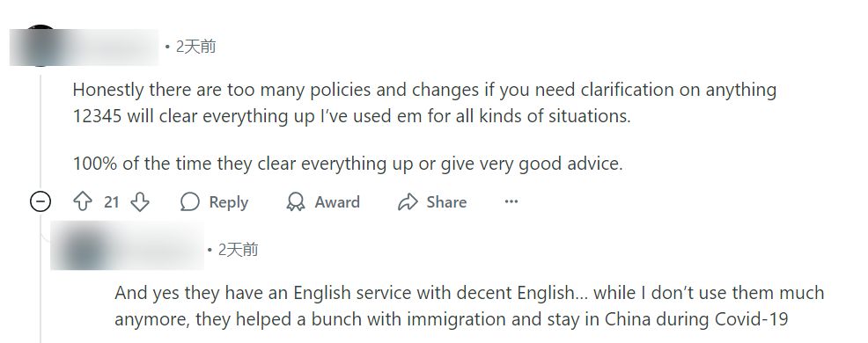Downvote the comment about 12345
Image resolution: width=868 pixels, height=343 pixels.
[140, 202]
